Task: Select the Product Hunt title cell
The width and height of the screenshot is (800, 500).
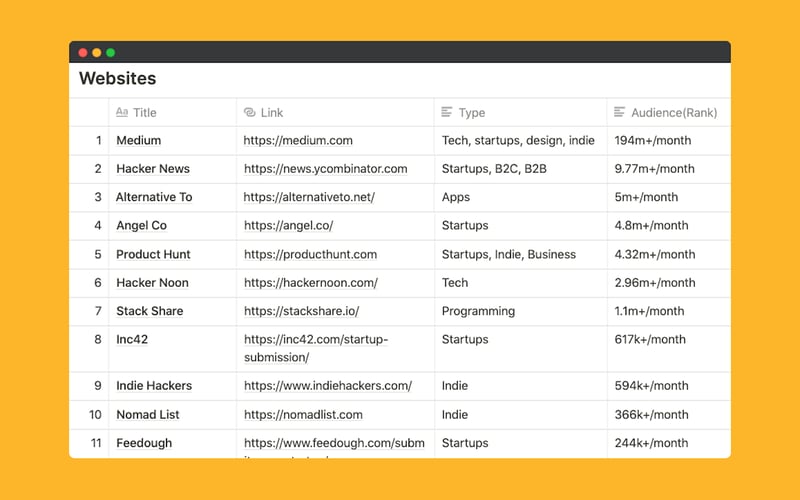Action: [172, 254]
